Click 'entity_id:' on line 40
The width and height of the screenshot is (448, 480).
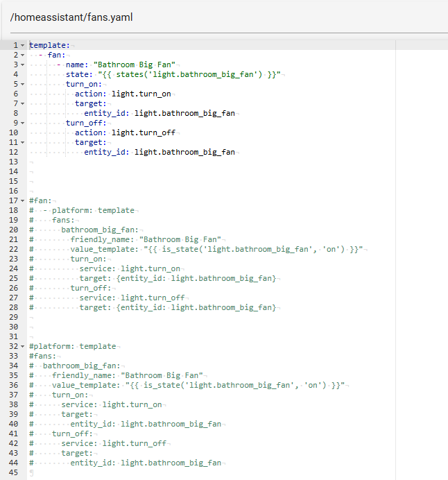pyautogui.click(x=93, y=424)
